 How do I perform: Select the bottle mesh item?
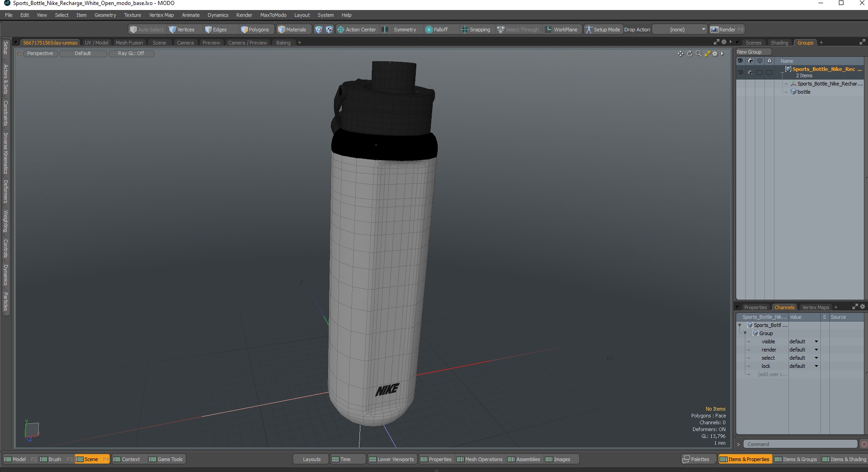[x=803, y=92]
